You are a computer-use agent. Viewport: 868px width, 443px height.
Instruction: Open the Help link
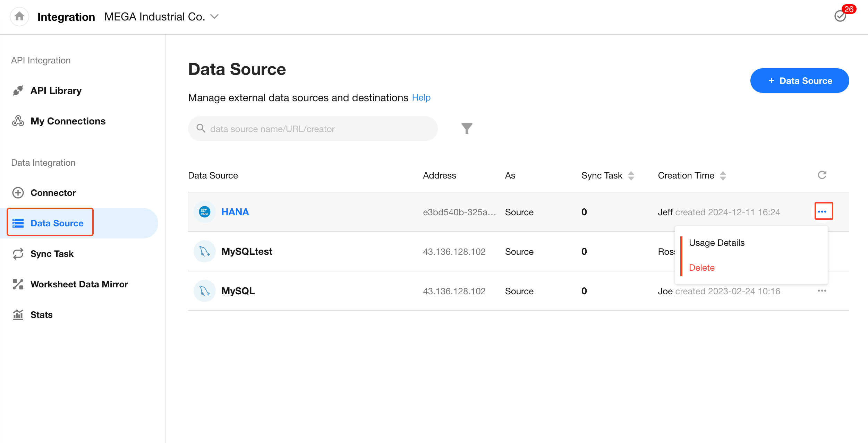point(421,98)
